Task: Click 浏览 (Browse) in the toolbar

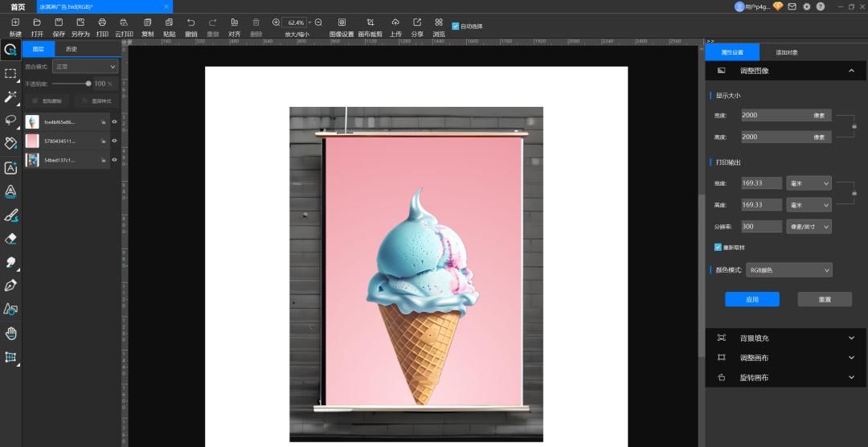Action: pos(439,27)
